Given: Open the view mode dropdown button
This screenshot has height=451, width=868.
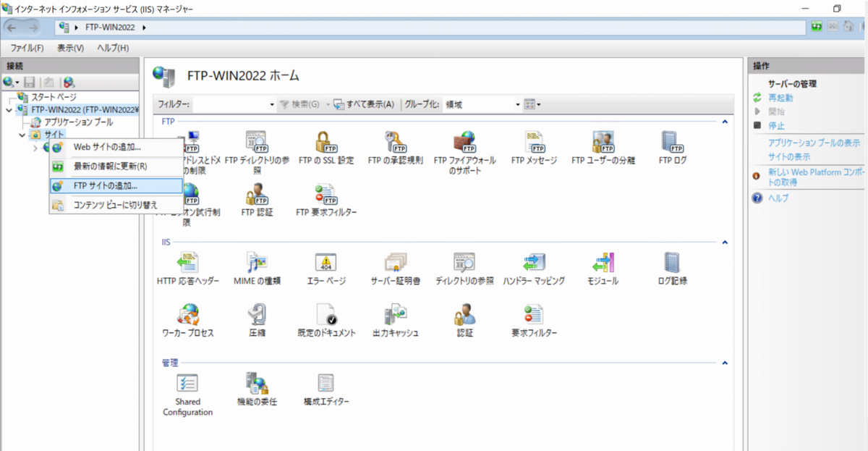Looking at the screenshot, I should point(533,105).
